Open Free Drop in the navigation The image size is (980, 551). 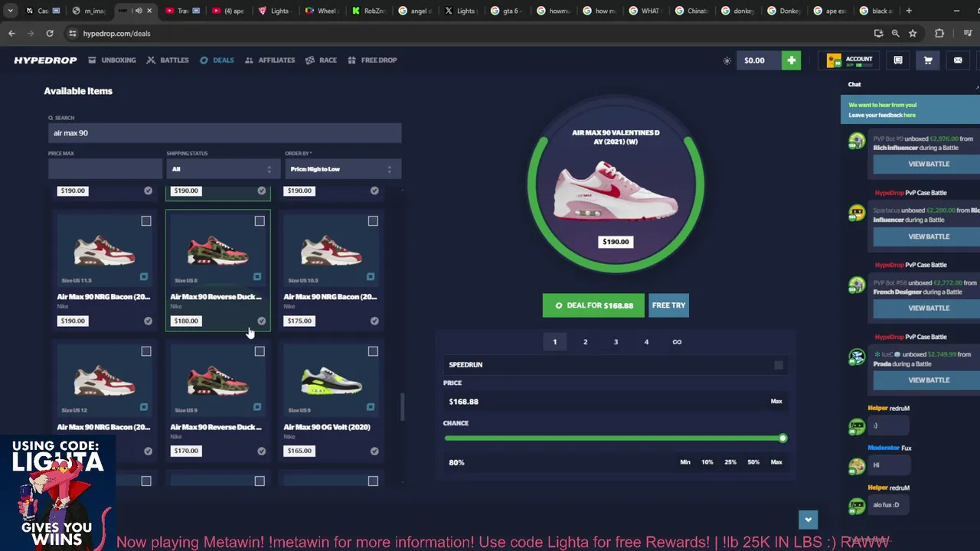[x=372, y=60]
